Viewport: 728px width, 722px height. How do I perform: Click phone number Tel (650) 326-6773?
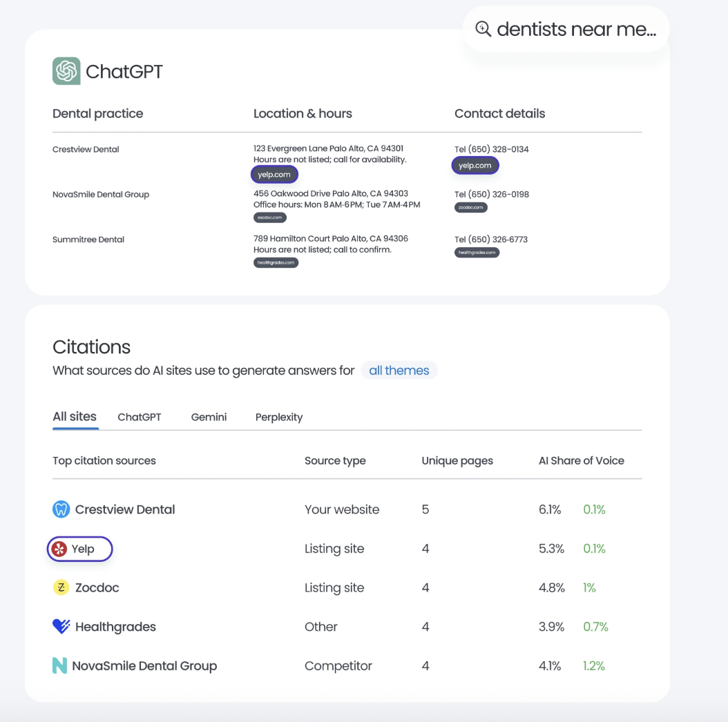point(491,240)
